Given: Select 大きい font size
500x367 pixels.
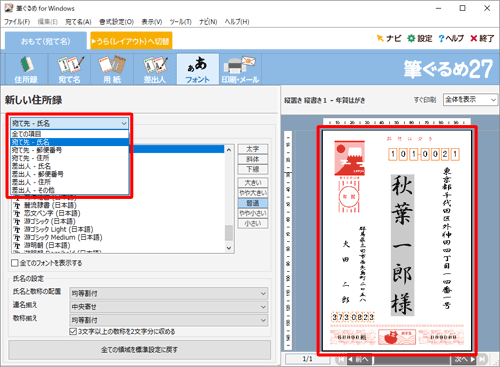Looking at the screenshot, I should tap(253, 183).
